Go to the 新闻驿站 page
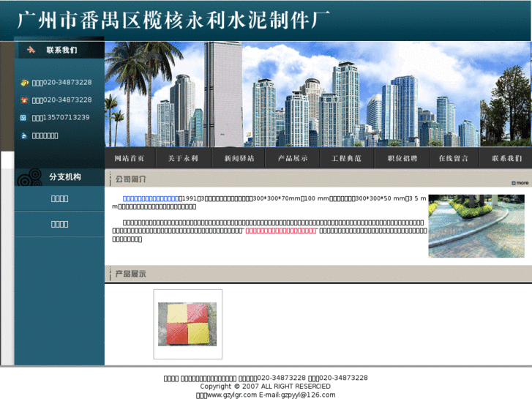 [239, 158]
